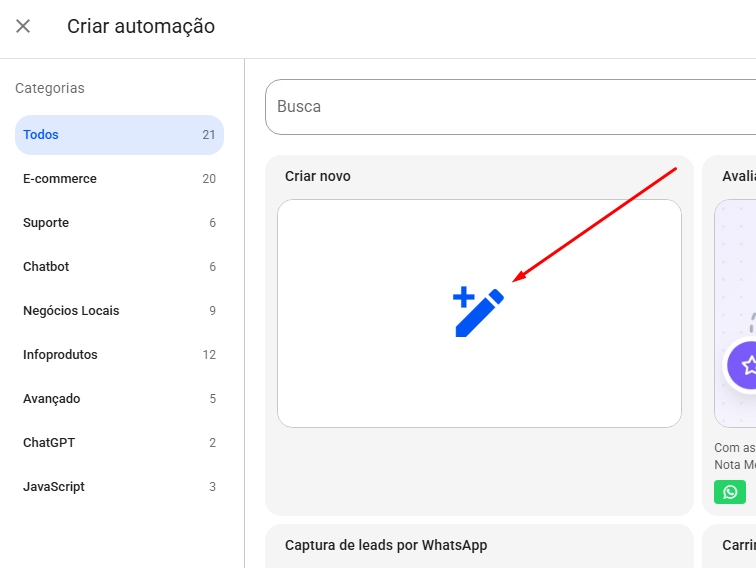
Task: Filter by JavaScript category
Action: coord(119,487)
